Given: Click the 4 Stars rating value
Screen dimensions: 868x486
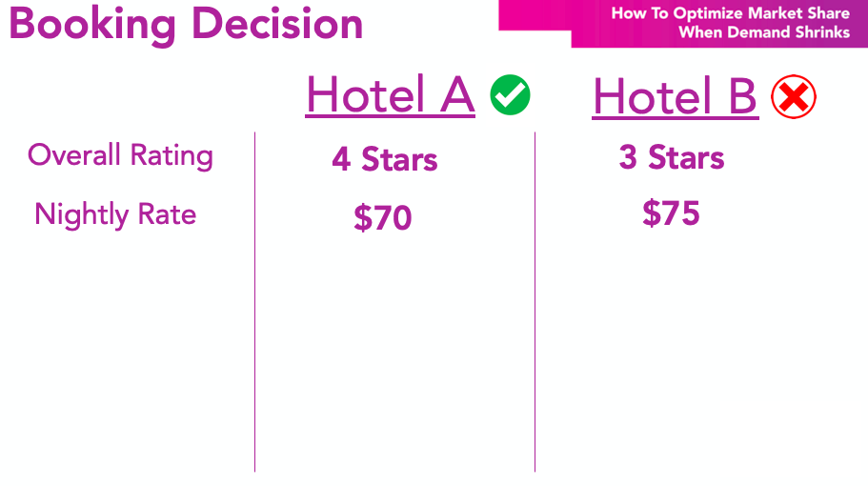Looking at the screenshot, I should point(385,159).
